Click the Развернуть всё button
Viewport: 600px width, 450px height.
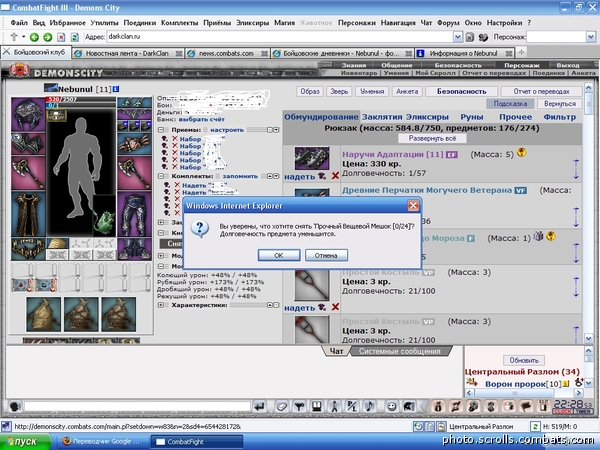(x=432, y=139)
